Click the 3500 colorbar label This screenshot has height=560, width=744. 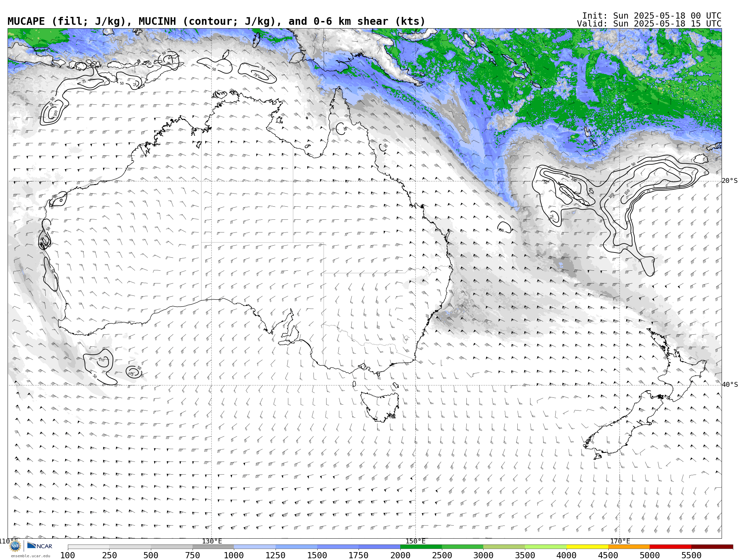point(525,555)
